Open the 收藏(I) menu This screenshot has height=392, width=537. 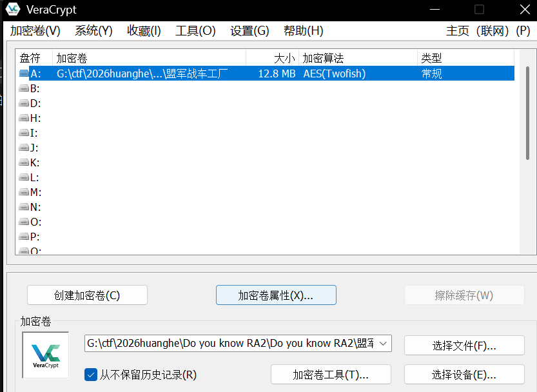[144, 31]
